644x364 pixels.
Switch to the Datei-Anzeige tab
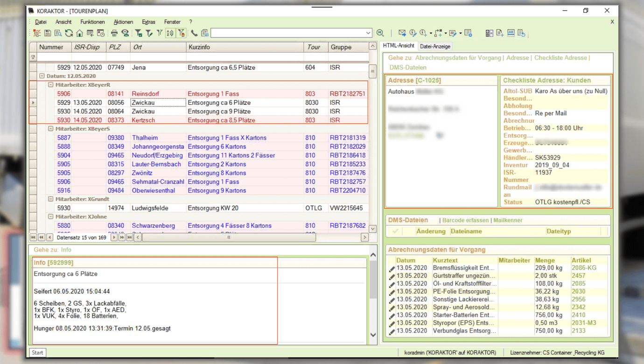coord(434,46)
